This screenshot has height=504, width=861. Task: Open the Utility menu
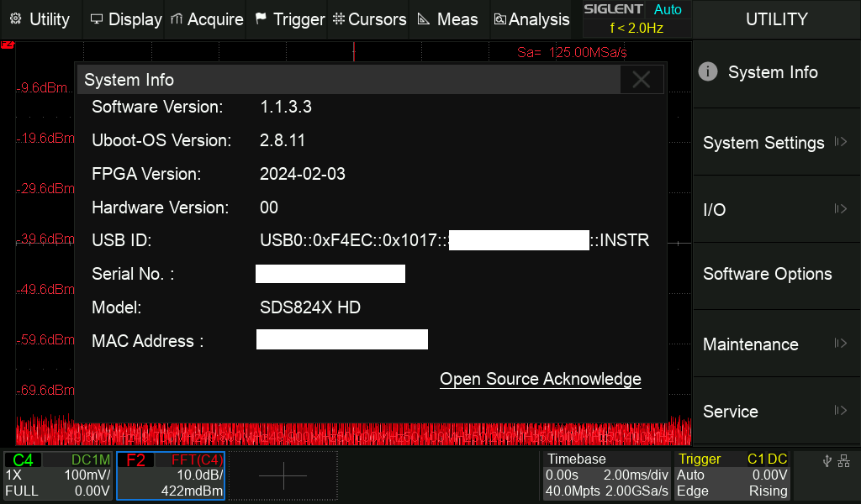pos(40,19)
